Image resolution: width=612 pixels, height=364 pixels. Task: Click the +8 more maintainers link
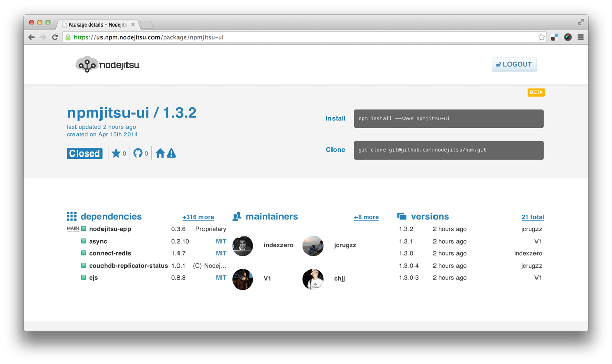point(366,217)
